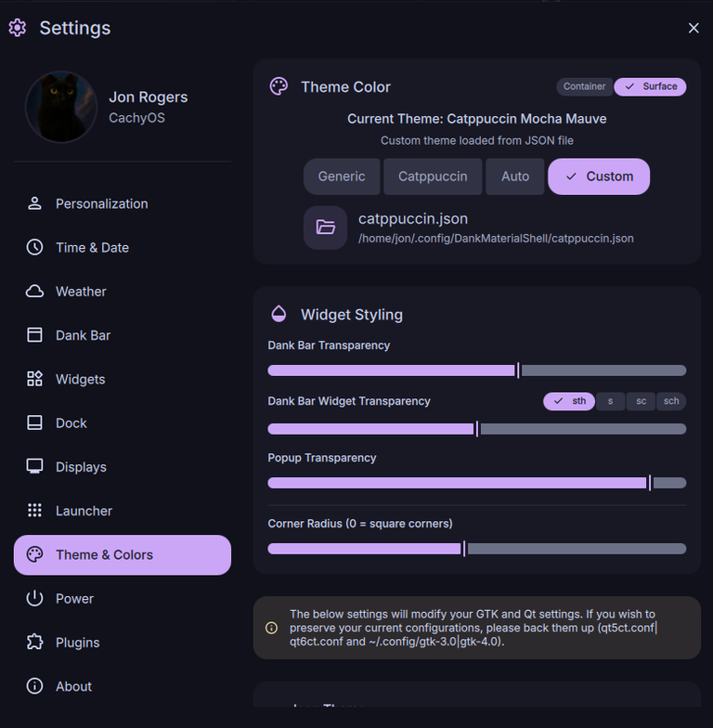The image size is (713, 728).
Task: Click the folder icon to browse theme file
Action: 325,227
